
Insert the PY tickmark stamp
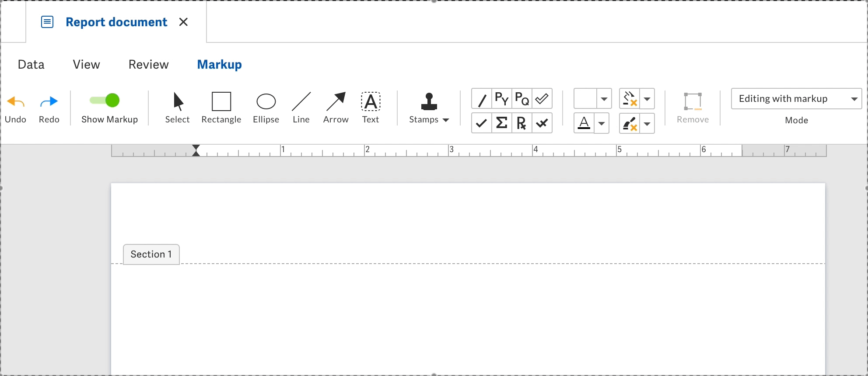coord(501,99)
